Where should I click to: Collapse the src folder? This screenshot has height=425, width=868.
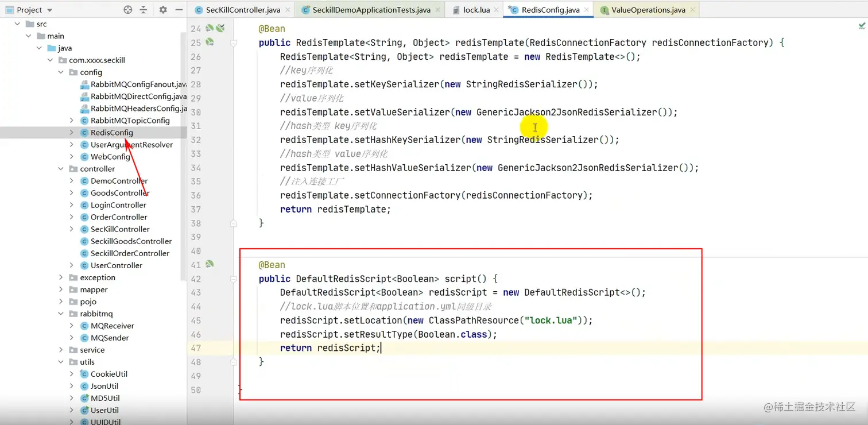(17, 24)
